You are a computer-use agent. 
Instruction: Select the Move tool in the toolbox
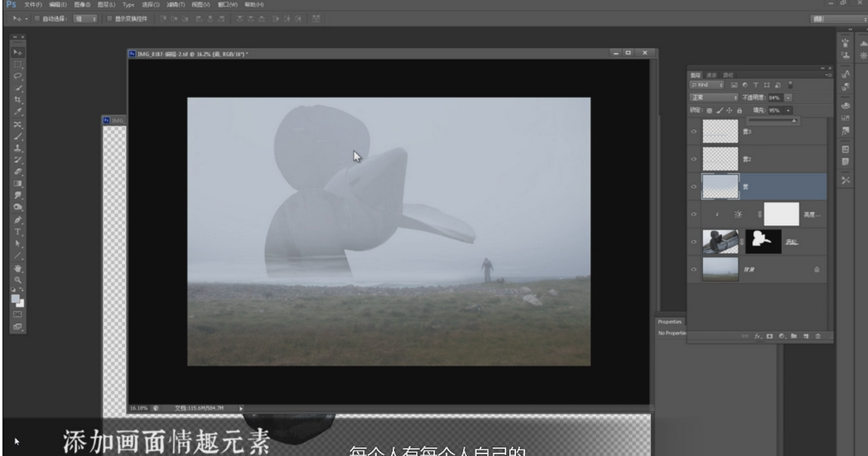pos(17,53)
